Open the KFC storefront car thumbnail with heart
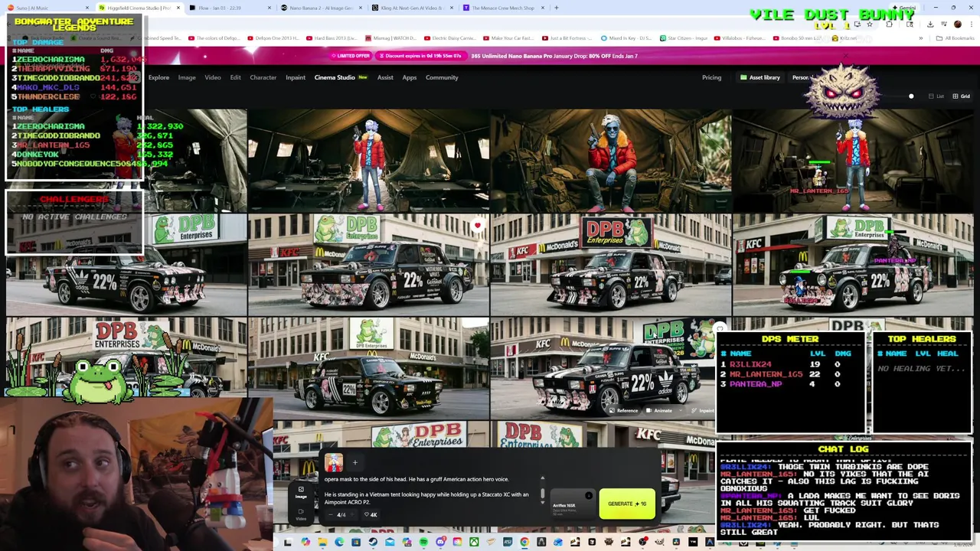This screenshot has width=980, height=551. [x=368, y=265]
